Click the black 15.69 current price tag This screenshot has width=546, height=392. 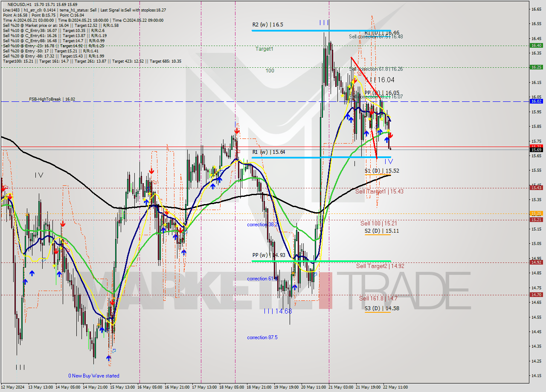pyautogui.click(x=536, y=150)
